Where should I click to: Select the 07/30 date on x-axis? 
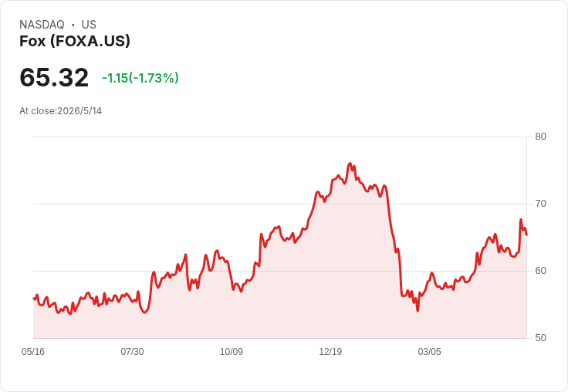click(x=132, y=351)
